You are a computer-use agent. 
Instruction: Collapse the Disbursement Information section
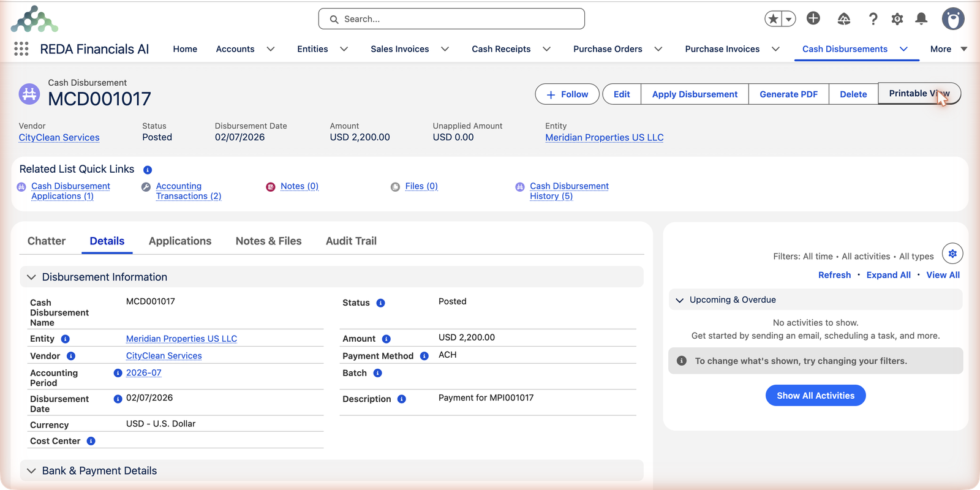tap(31, 277)
